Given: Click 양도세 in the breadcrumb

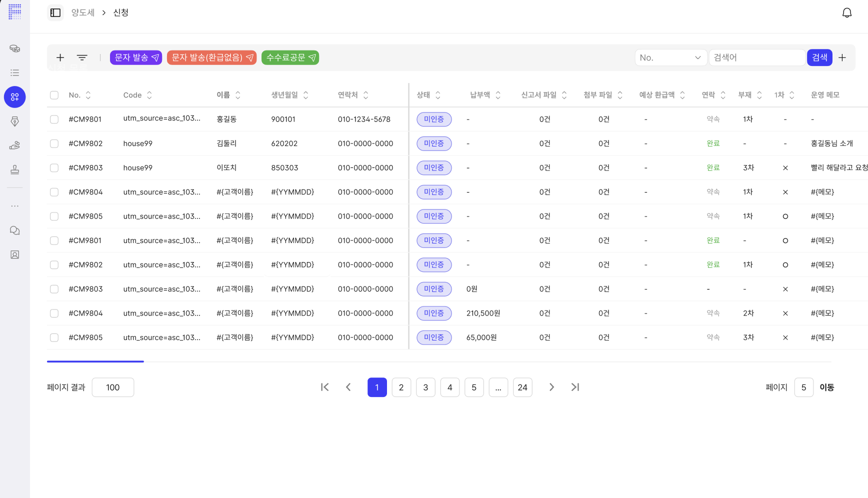Looking at the screenshot, I should 83,12.
